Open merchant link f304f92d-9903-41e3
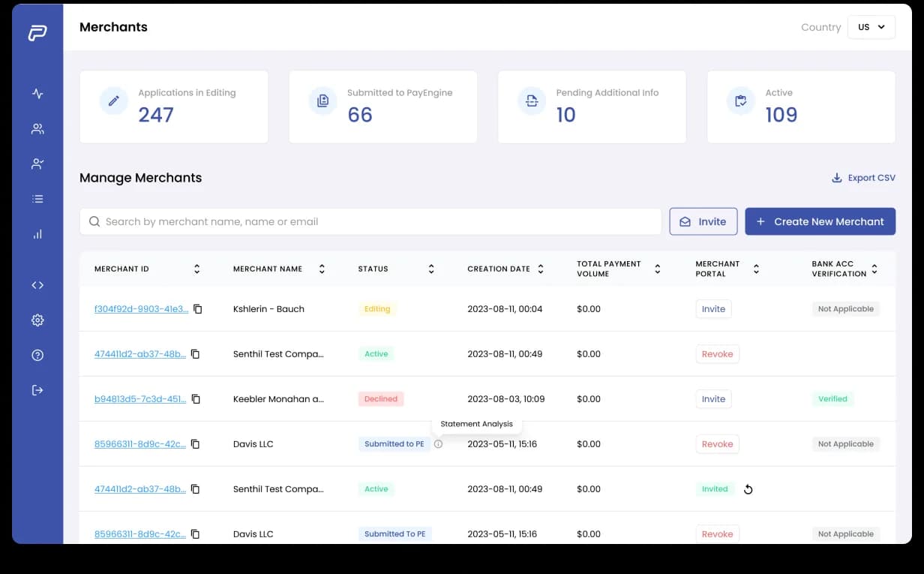 141,309
